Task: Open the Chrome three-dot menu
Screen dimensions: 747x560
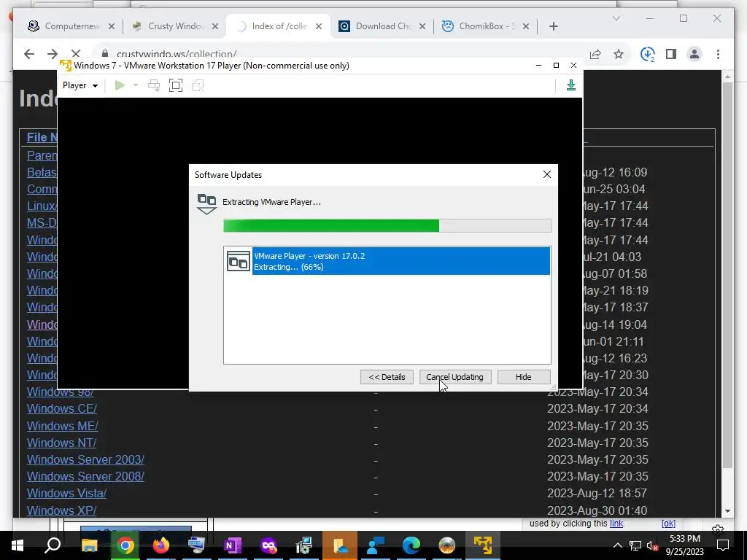Action: click(718, 54)
